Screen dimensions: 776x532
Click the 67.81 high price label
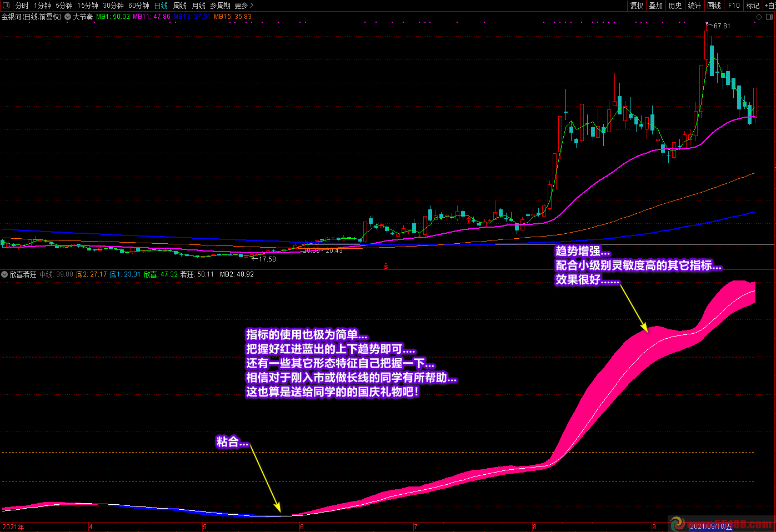coord(722,26)
